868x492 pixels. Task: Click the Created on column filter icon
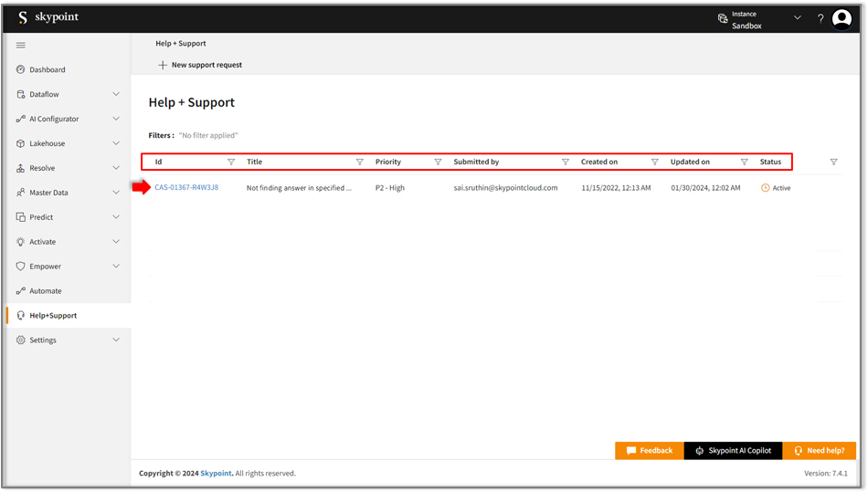(x=655, y=162)
